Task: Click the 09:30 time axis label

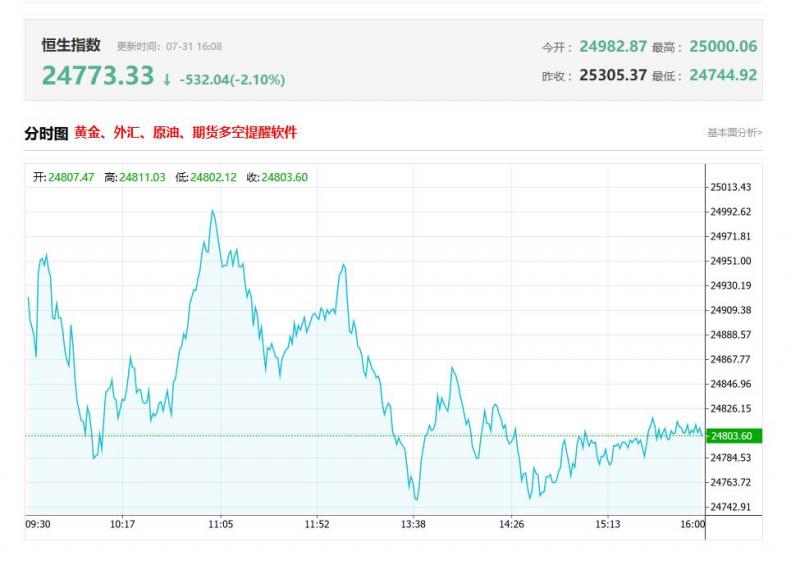Action: tap(38, 524)
